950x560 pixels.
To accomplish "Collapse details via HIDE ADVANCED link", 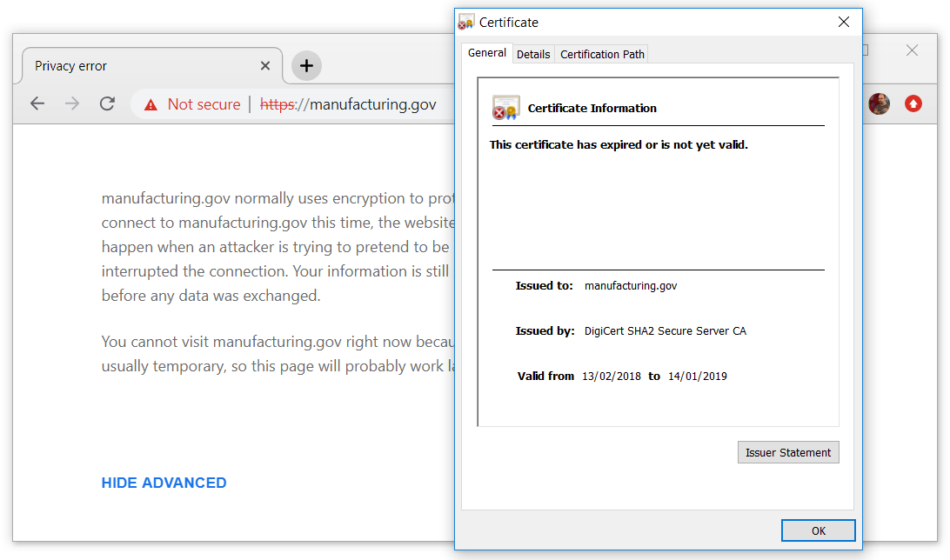I will point(164,483).
